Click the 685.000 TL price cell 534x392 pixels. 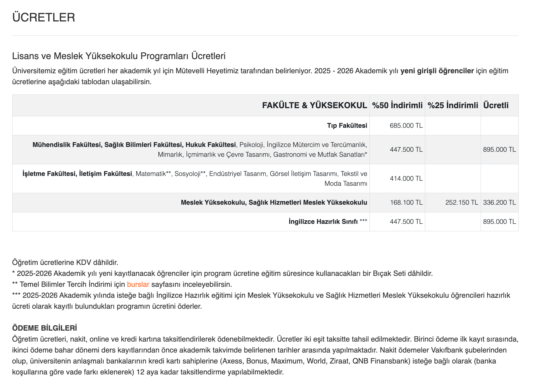406,125
